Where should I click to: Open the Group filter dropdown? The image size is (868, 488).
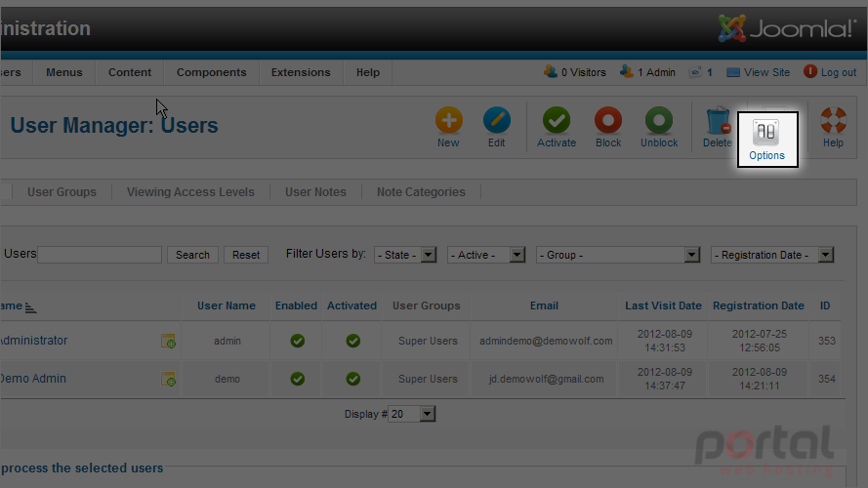(x=618, y=255)
